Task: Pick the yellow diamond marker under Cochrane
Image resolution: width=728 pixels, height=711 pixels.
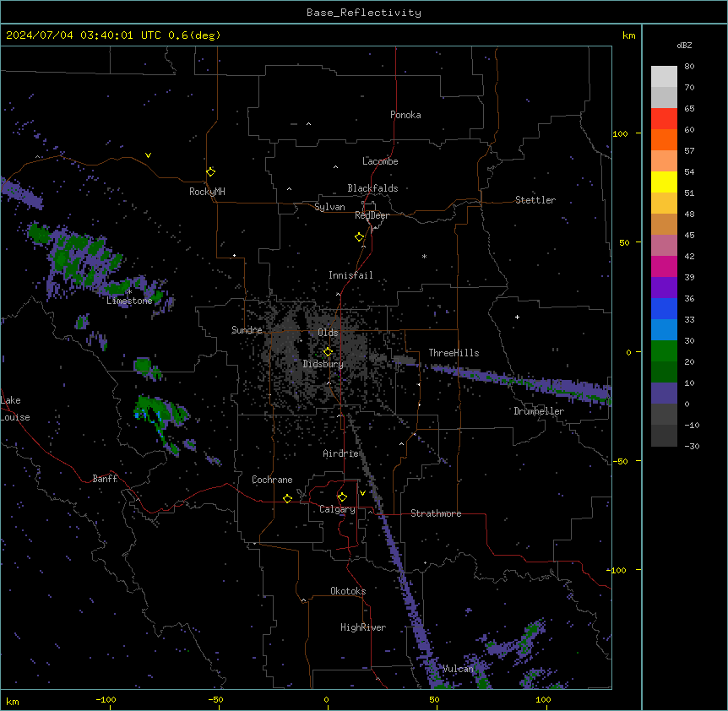Action: coord(287,498)
